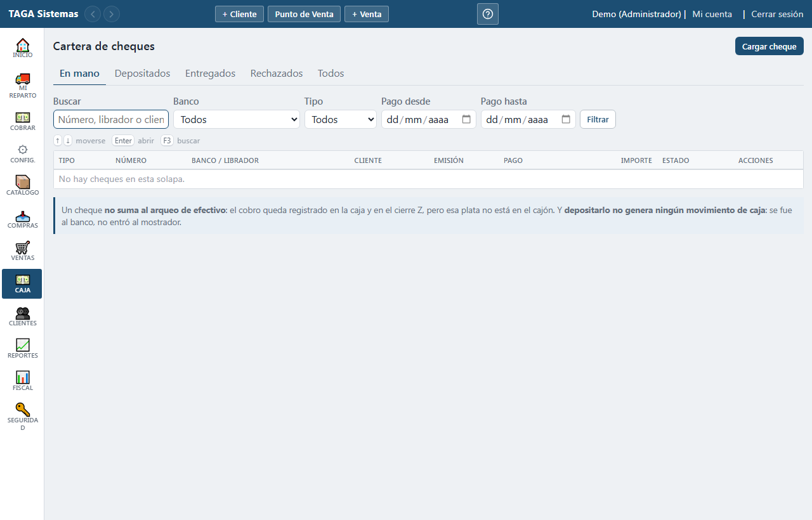
Task: Open Compras in the sidebar
Action: pos(22,219)
